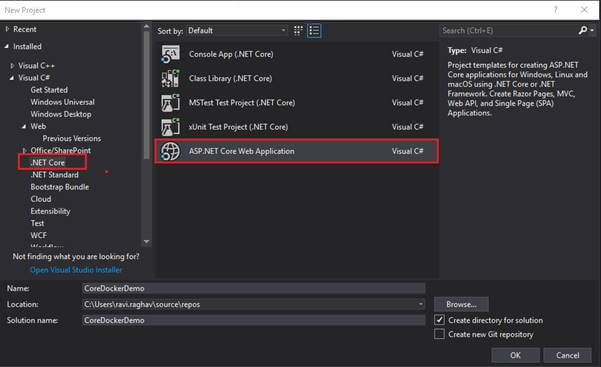Select ASP.NET Core Web Application template

pyautogui.click(x=297, y=151)
